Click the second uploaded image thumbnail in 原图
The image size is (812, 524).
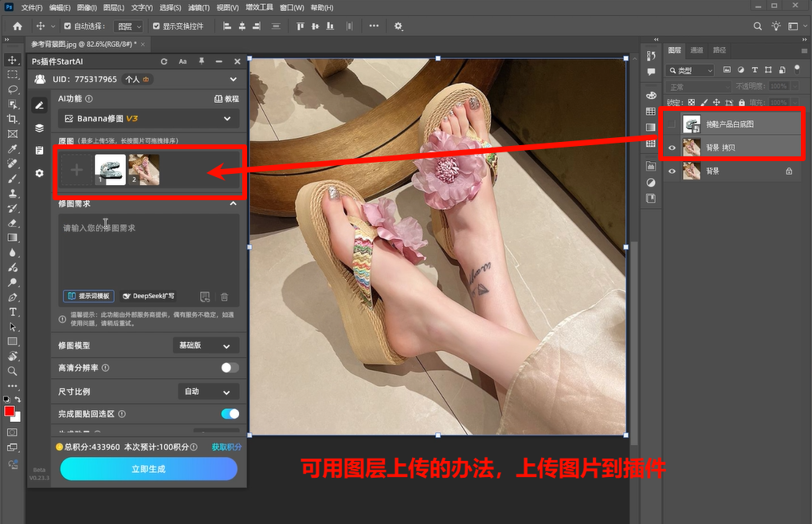143,169
